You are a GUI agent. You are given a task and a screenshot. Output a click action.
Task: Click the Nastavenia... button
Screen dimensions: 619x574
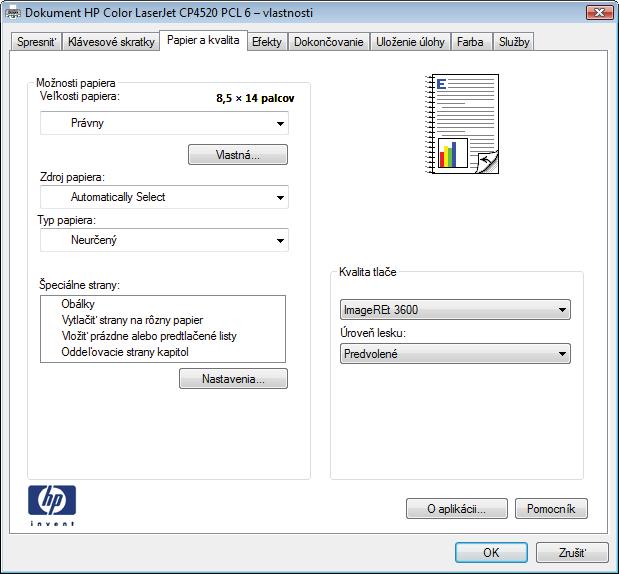[x=233, y=379]
